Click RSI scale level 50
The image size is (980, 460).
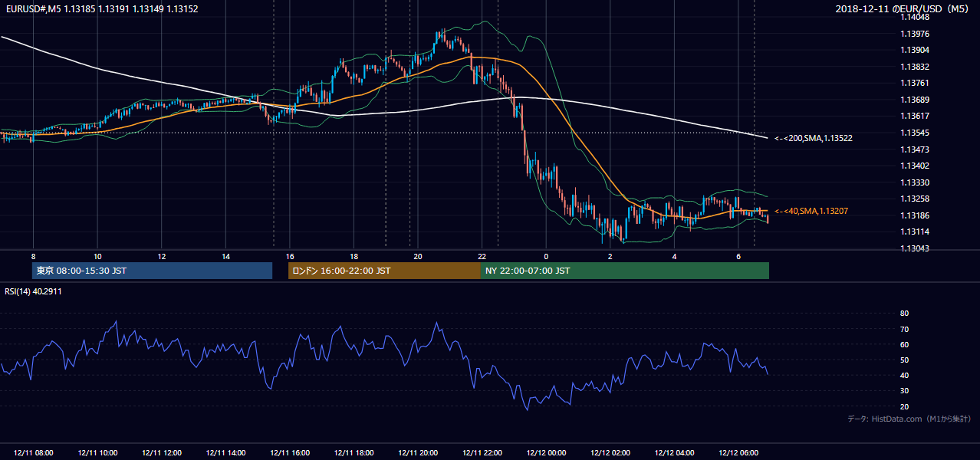point(904,360)
